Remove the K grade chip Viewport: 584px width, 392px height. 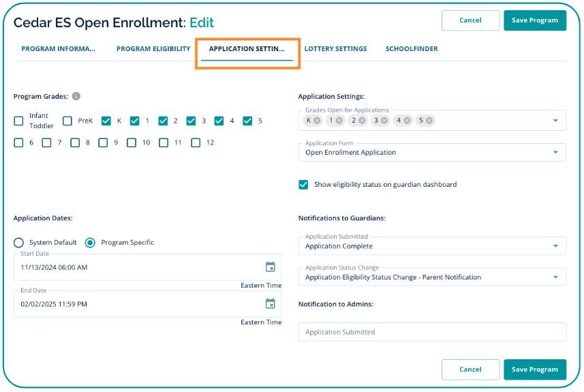[x=318, y=121]
